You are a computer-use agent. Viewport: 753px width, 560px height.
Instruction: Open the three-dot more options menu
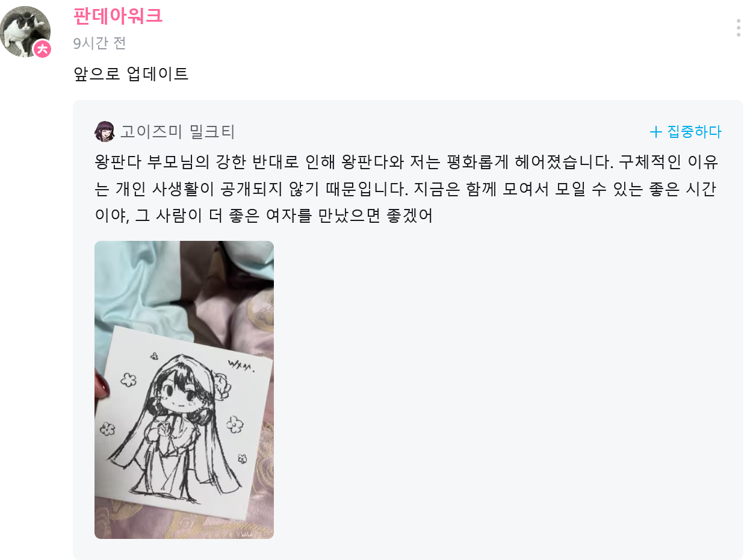[x=739, y=28]
